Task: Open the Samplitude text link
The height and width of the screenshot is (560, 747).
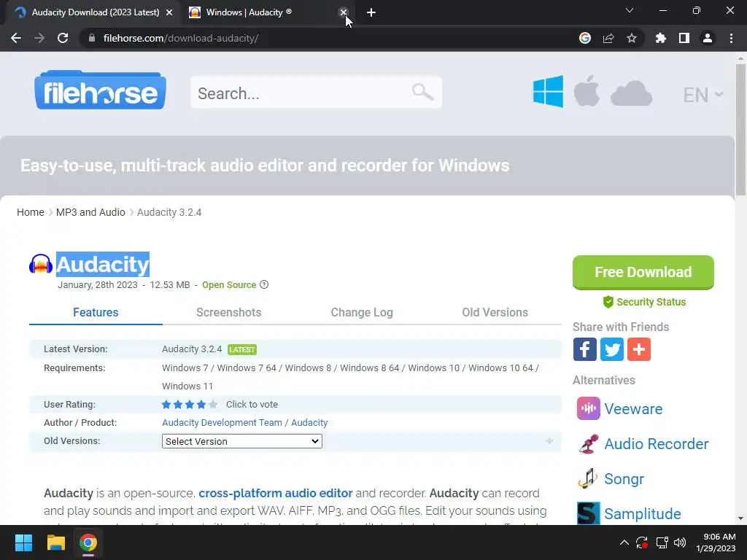Action: click(x=643, y=514)
